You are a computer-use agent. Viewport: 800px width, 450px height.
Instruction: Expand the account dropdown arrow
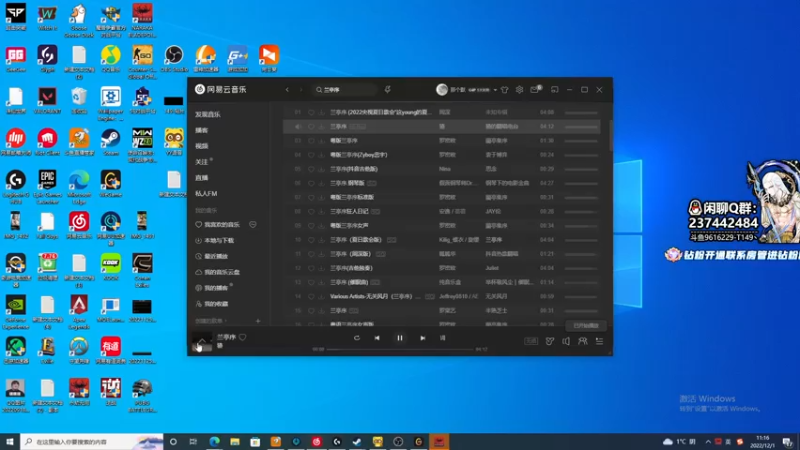tap(495, 90)
